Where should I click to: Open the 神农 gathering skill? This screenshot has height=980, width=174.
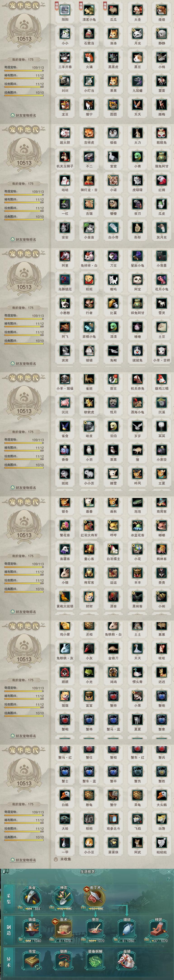(63, 896)
